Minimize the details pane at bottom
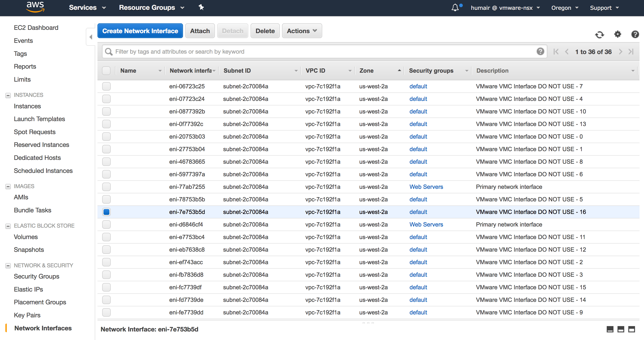This screenshot has height=340, width=644. pos(610,329)
